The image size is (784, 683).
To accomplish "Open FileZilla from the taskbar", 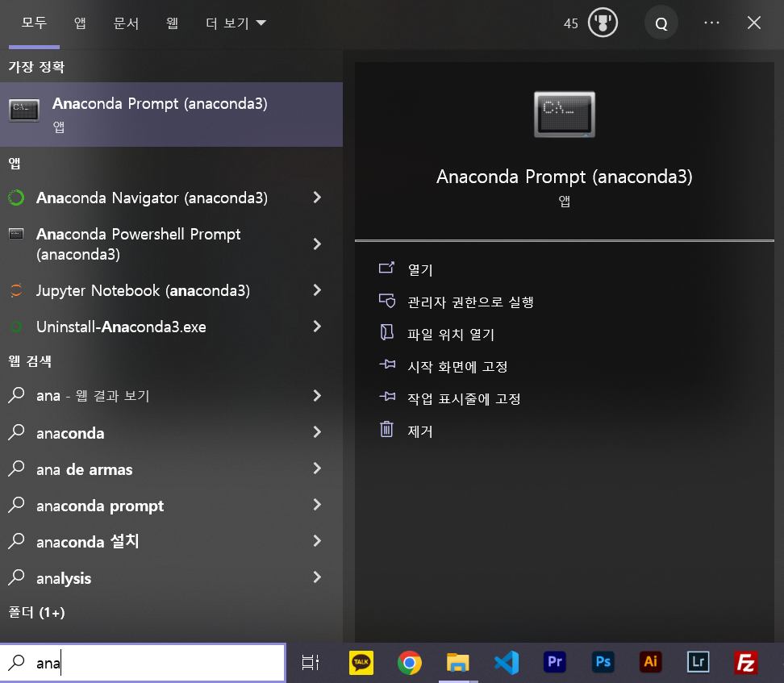I will [x=745, y=663].
